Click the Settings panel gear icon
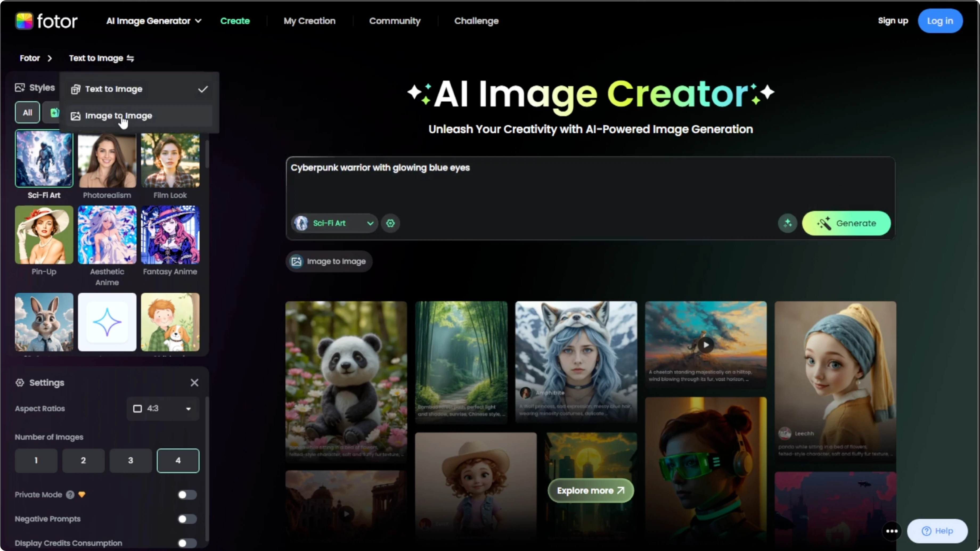 click(x=20, y=383)
